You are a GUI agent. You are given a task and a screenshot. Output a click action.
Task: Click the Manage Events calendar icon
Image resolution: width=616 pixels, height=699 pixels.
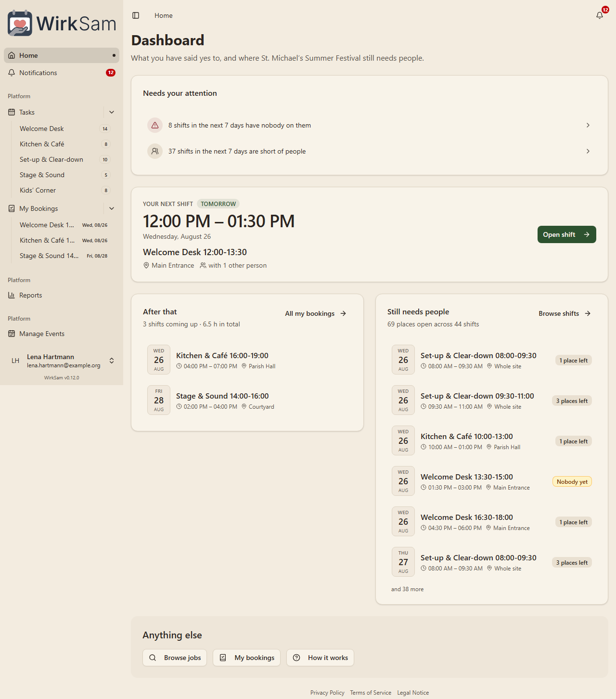(x=12, y=334)
